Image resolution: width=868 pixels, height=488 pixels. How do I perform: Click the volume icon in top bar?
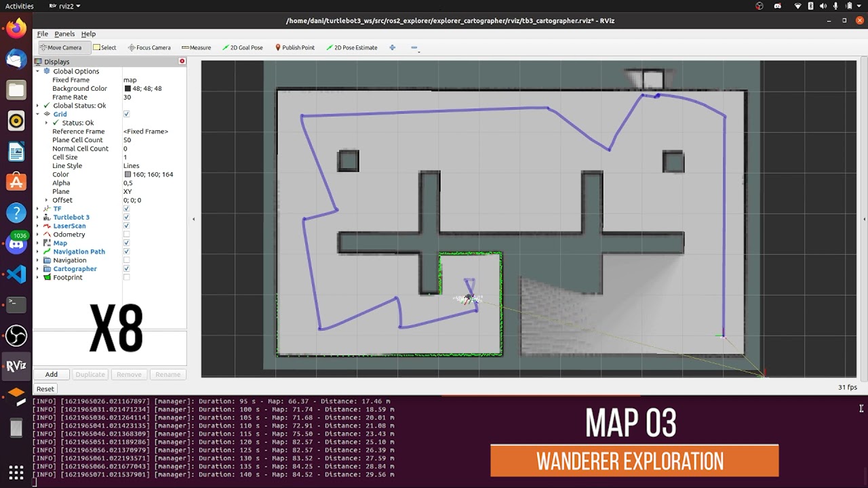[823, 6]
